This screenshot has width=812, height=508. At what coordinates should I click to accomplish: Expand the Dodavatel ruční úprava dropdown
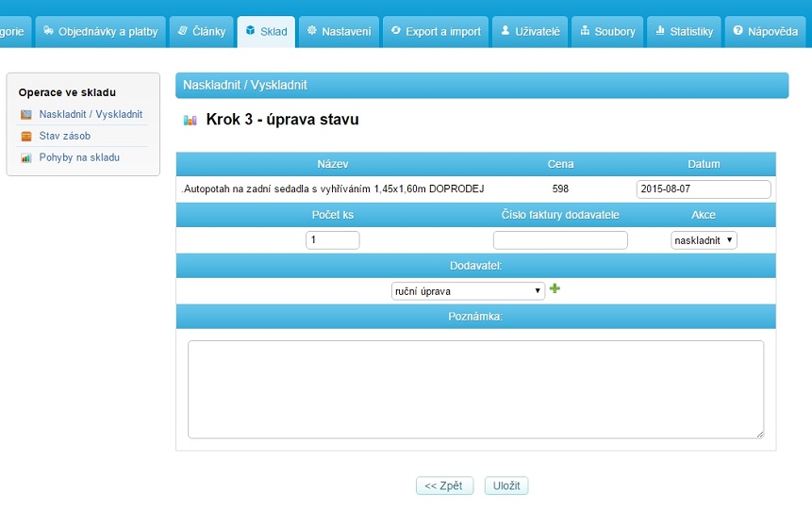point(468,291)
